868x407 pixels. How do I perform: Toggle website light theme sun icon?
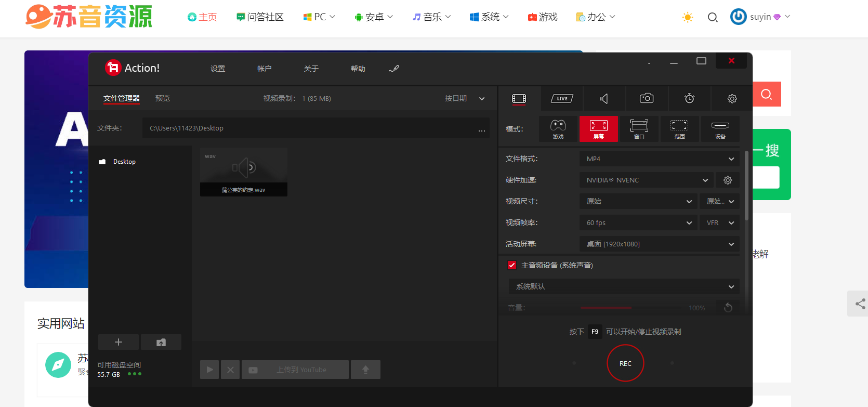688,17
